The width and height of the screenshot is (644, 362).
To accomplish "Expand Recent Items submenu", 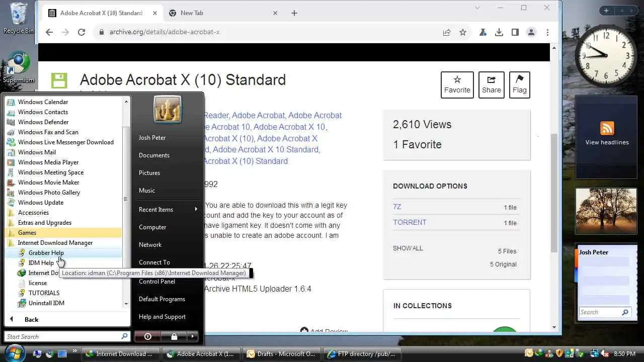I will (168, 209).
